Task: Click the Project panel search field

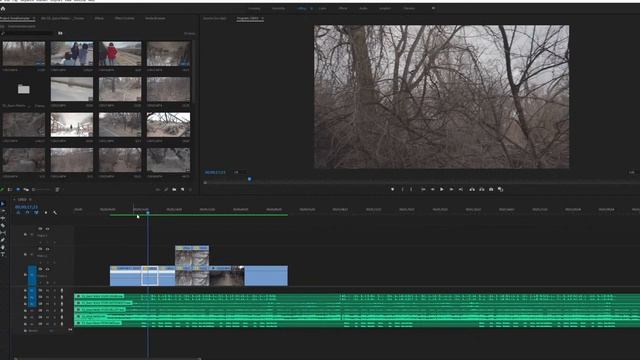Action: pos(28,33)
